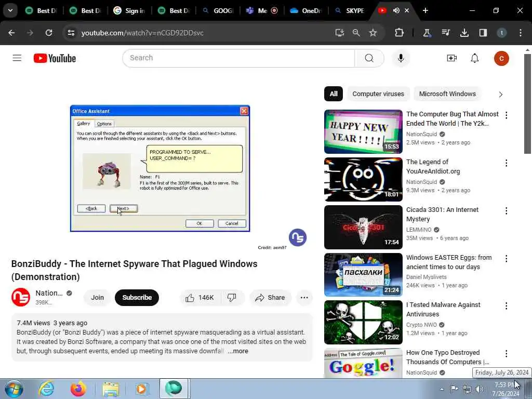
Task: Go to YouTube home via logo
Action: click(55, 58)
